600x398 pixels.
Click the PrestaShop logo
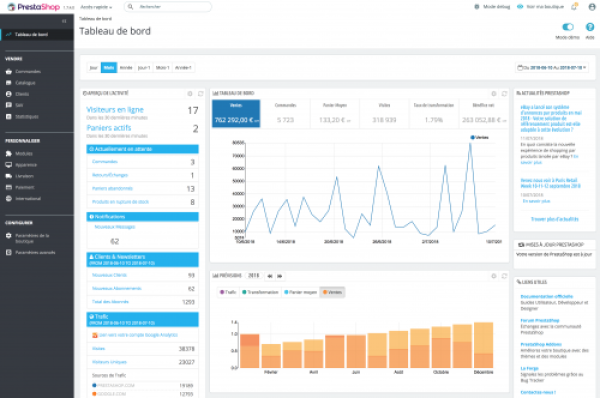coord(34,7)
